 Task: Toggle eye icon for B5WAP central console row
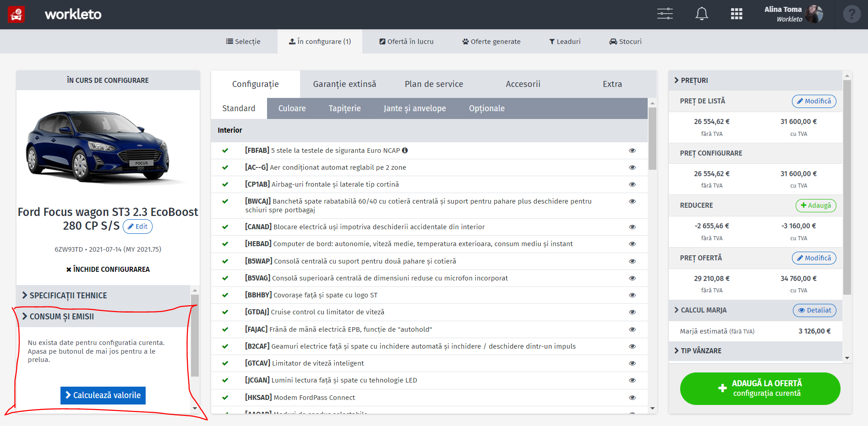click(632, 261)
